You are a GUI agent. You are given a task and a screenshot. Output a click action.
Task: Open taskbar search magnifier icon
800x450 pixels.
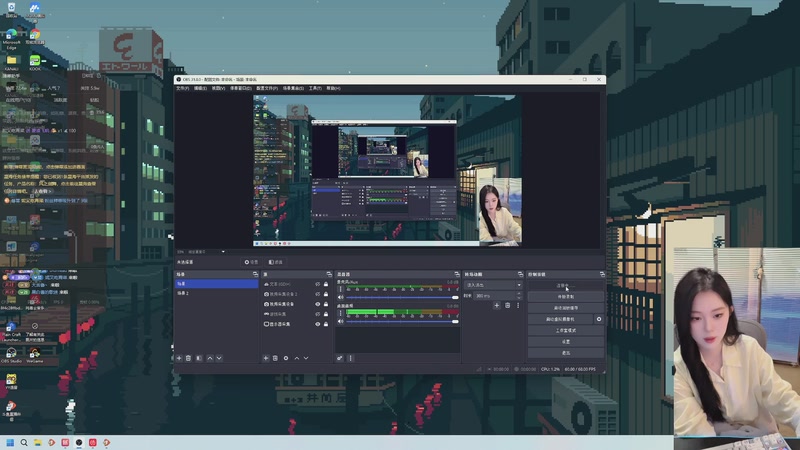pyautogui.click(x=24, y=442)
